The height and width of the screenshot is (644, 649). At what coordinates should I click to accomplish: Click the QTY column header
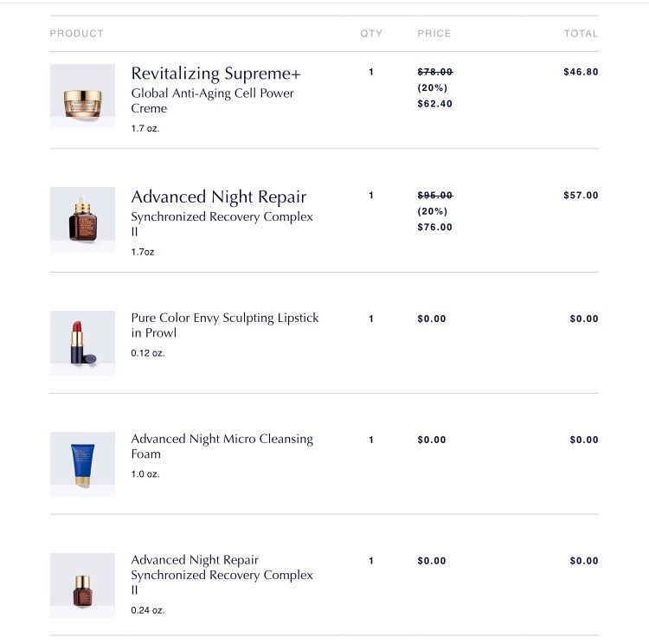coord(371,34)
